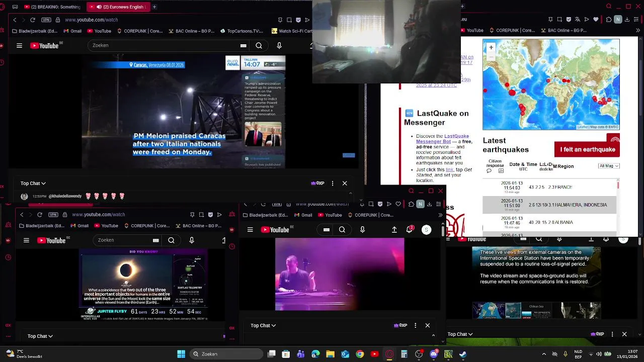Screen dimensions: 644x362
Task: Reload page in Jupiter Flyby window
Action: [40, 215]
